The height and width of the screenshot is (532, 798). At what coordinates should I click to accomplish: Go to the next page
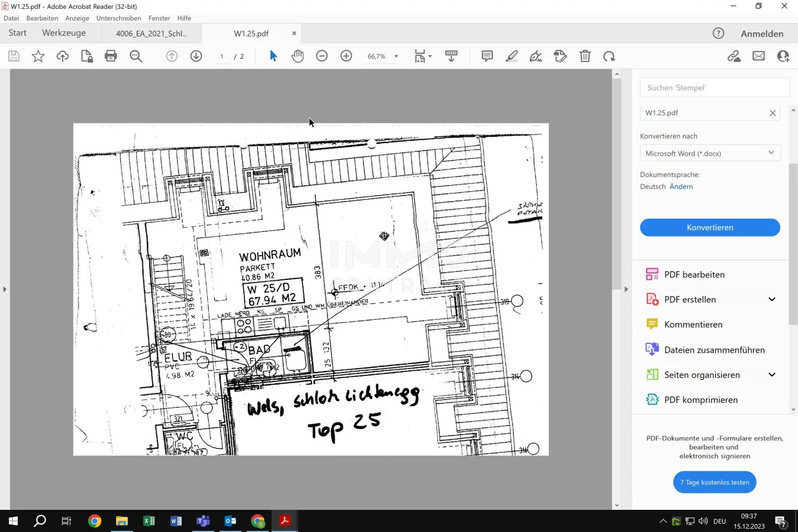click(196, 56)
